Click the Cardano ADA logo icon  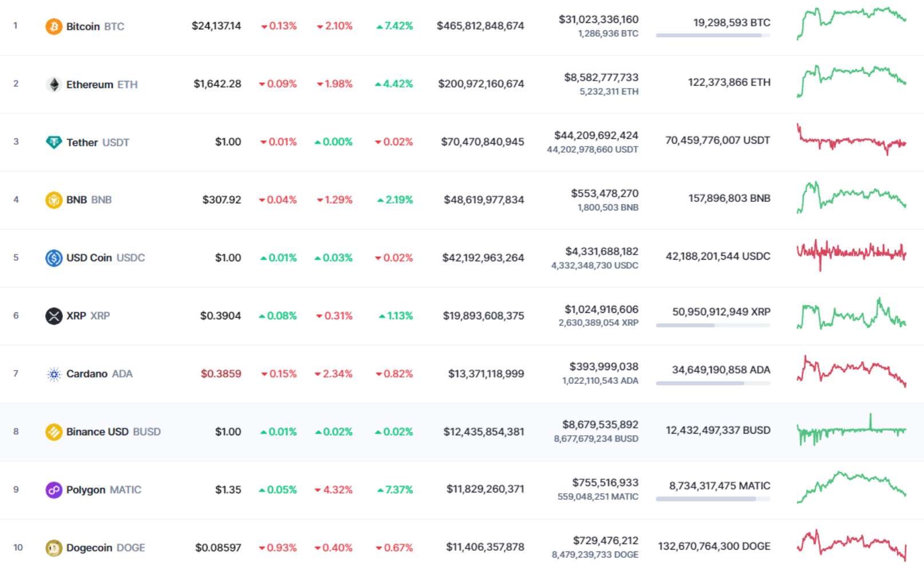click(54, 374)
